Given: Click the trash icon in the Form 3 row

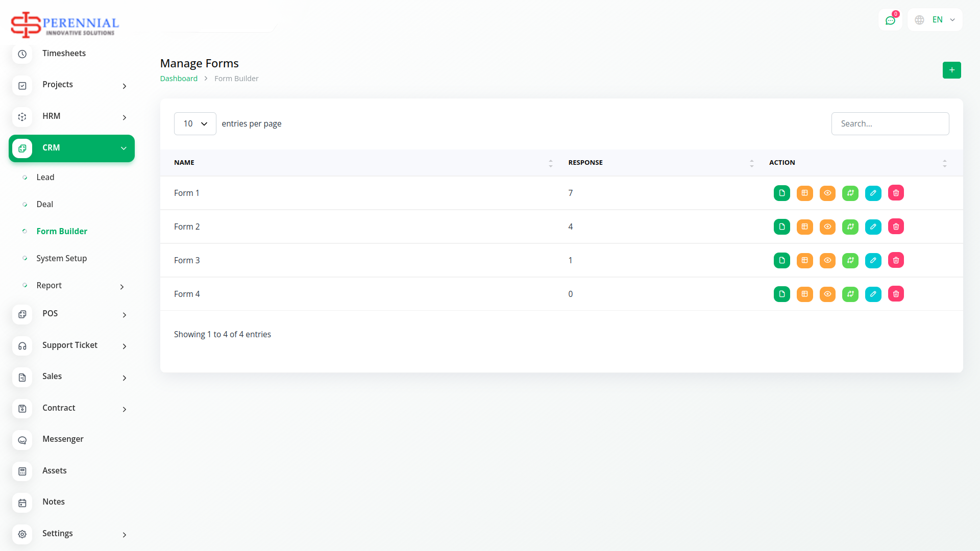Looking at the screenshot, I should pos(896,260).
